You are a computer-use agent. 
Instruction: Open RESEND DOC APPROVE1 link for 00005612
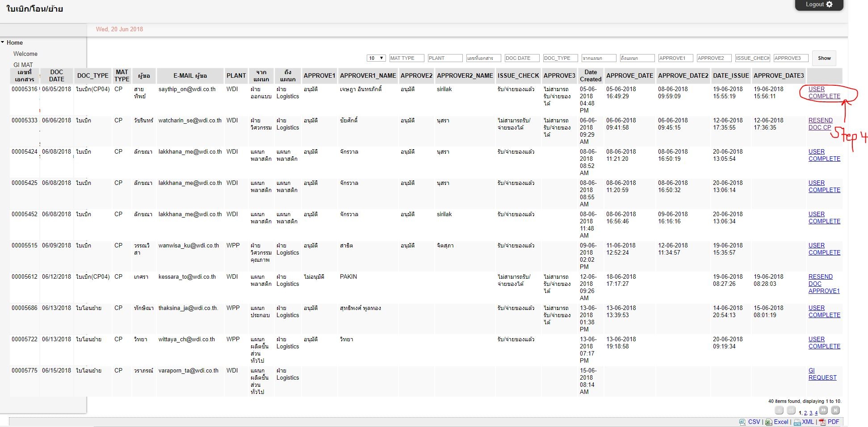click(824, 284)
